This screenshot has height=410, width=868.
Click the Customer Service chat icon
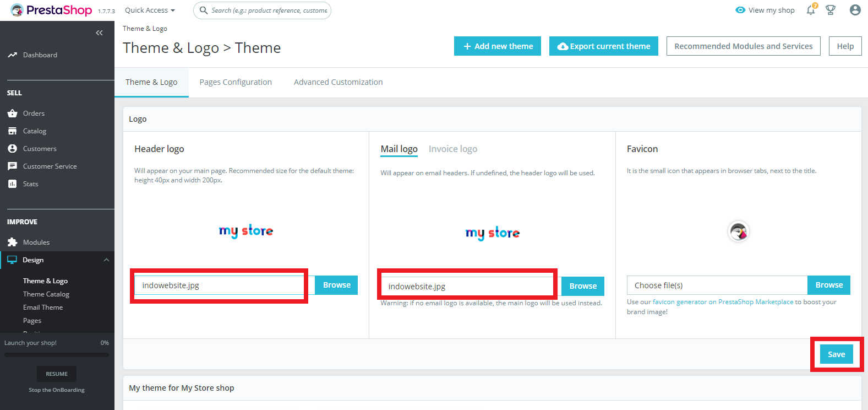12,166
